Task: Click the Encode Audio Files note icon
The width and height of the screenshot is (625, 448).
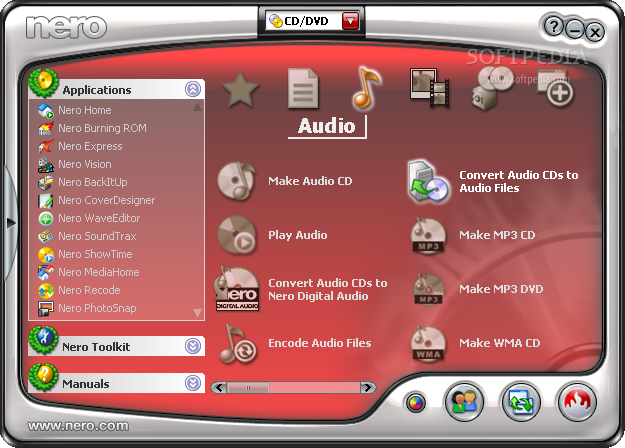Action: click(238, 344)
